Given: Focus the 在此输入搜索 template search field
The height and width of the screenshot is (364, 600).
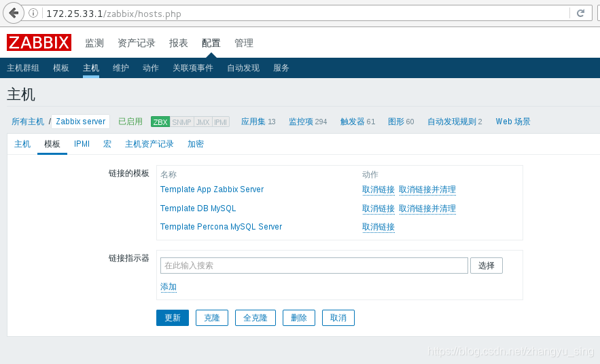Looking at the screenshot, I should [314, 266].
